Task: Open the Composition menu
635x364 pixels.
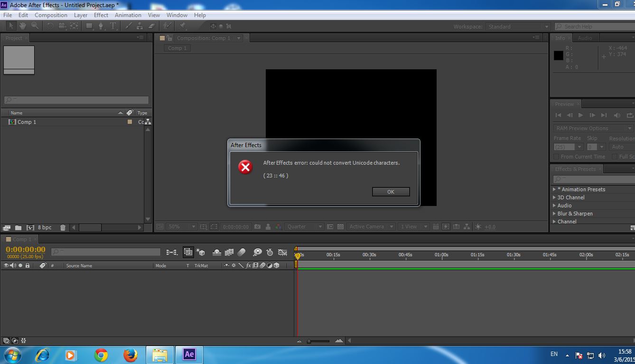Action: coord(51,15)
